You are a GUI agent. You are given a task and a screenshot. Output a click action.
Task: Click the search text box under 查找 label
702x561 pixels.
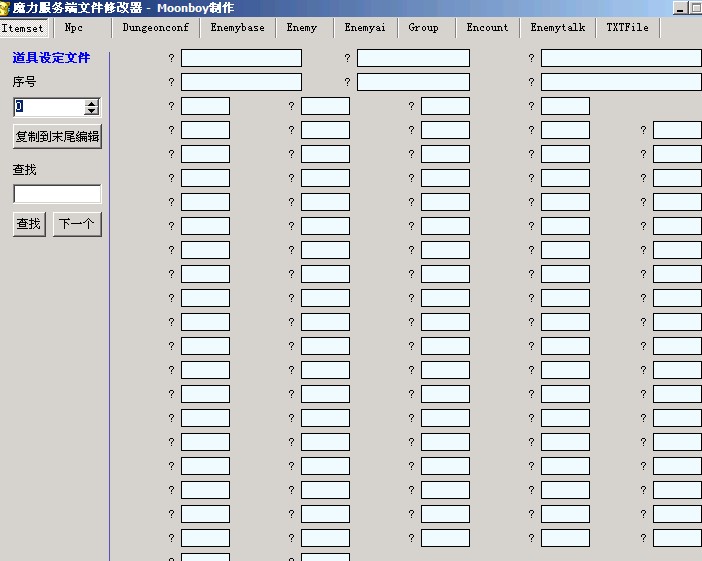coord(57,194)
